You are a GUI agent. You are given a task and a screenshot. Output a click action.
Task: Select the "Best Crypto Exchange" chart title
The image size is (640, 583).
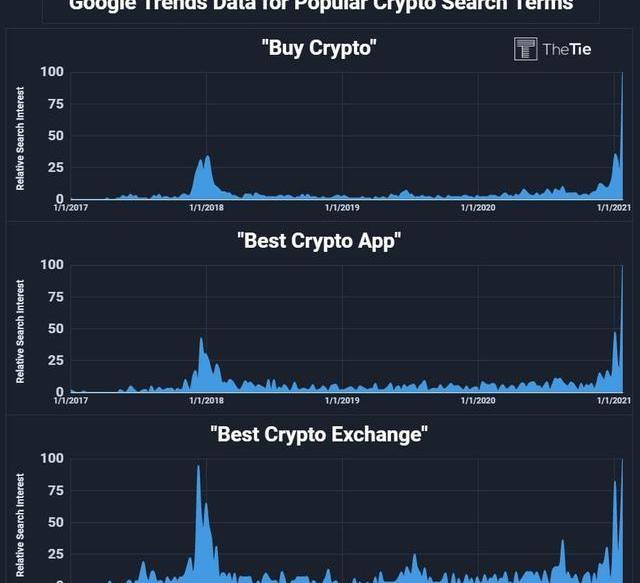coord(319,434)
